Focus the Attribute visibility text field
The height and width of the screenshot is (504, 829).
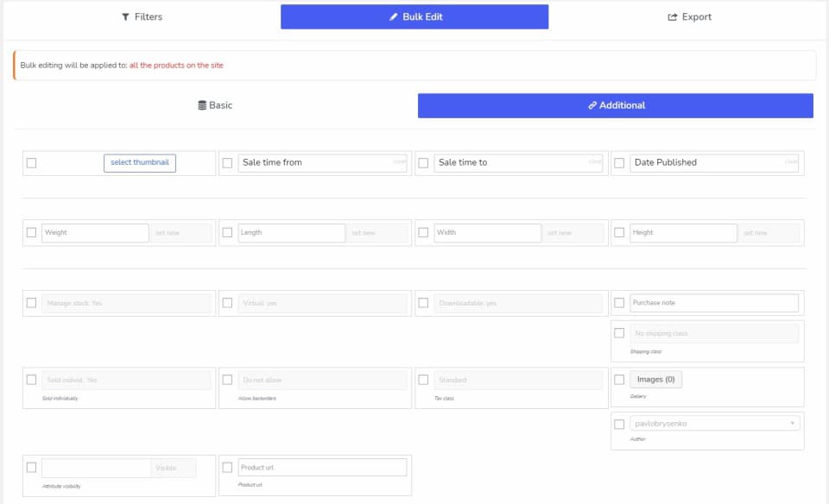pyautogui.click(x=96, y=468)
